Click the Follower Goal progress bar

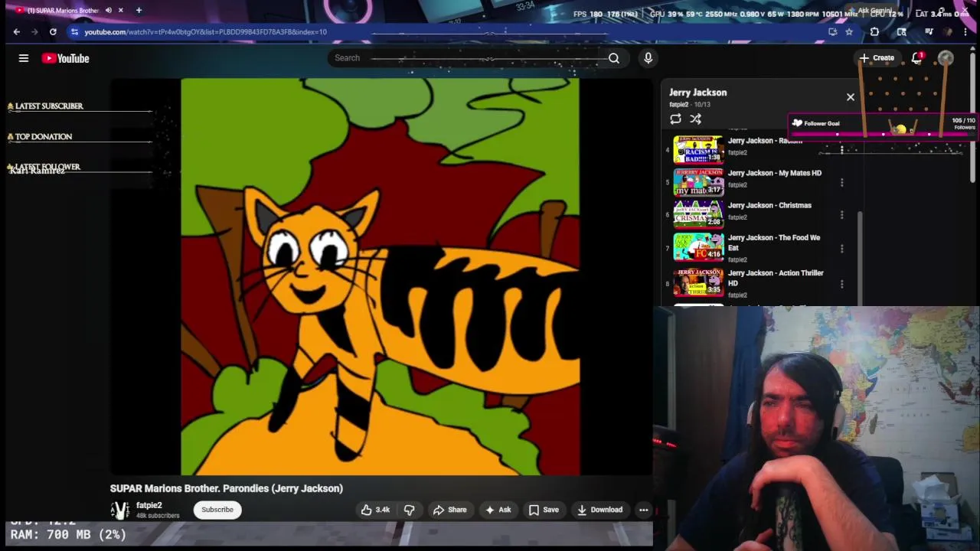[883, 135]
